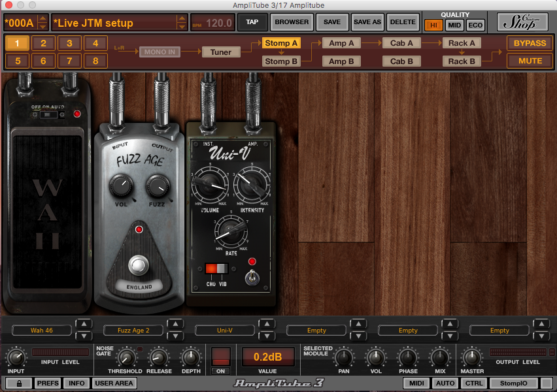Set the Wah OFF/ON/AUTO switch
Image resolution: width=557 pixels, height=392 pixels.
[48, 115]
